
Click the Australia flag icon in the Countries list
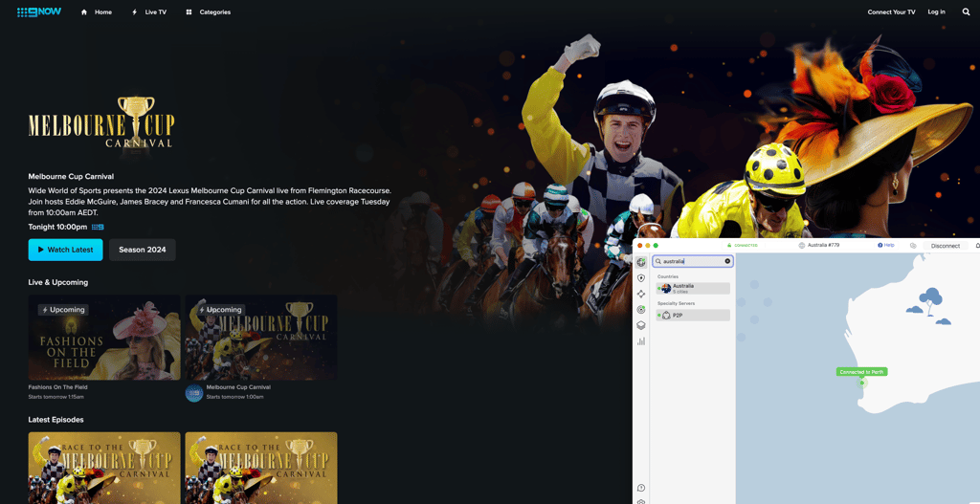coord(666,289)
